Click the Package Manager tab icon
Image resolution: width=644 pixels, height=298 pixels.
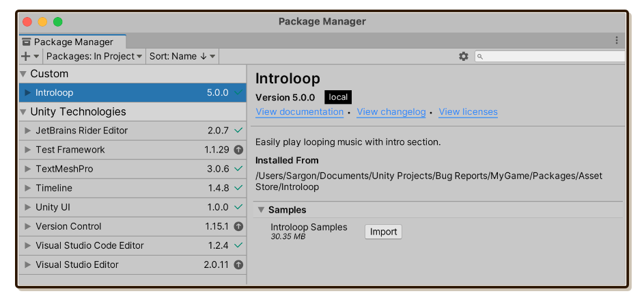tap(27, 42)
